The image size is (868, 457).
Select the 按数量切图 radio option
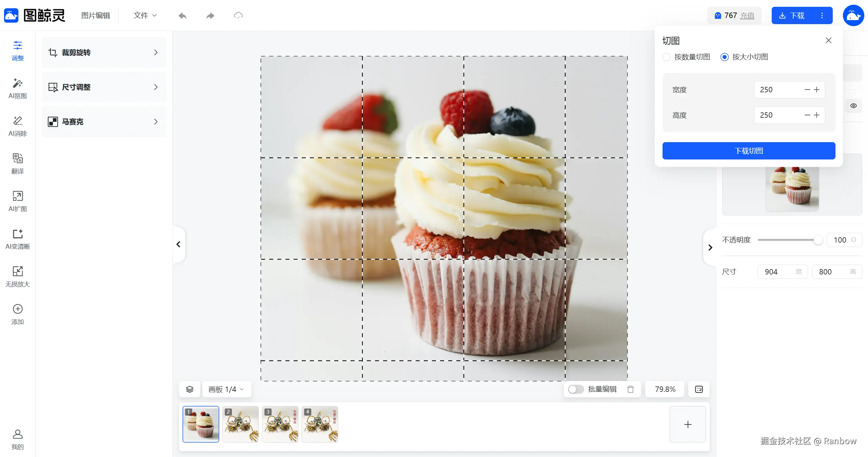click(x=667, y=57)
